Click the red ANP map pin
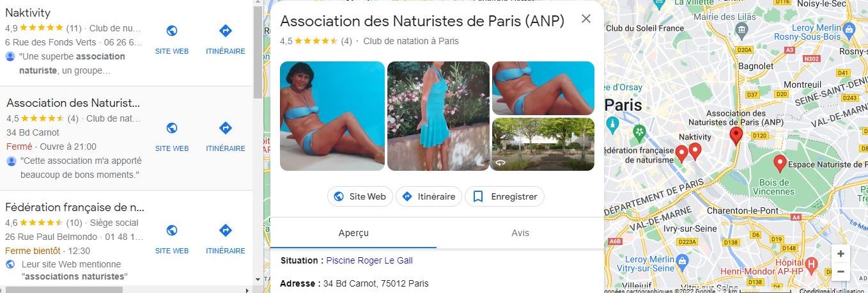The width and height of the screenshot is (868, 293). tap(736, 136)
